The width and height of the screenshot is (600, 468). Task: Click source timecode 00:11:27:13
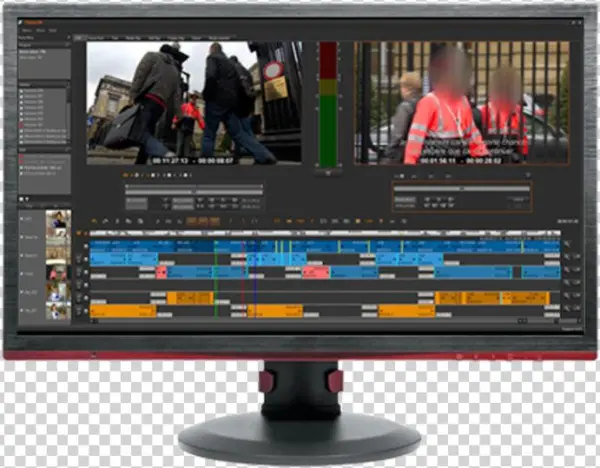point(170,161)
